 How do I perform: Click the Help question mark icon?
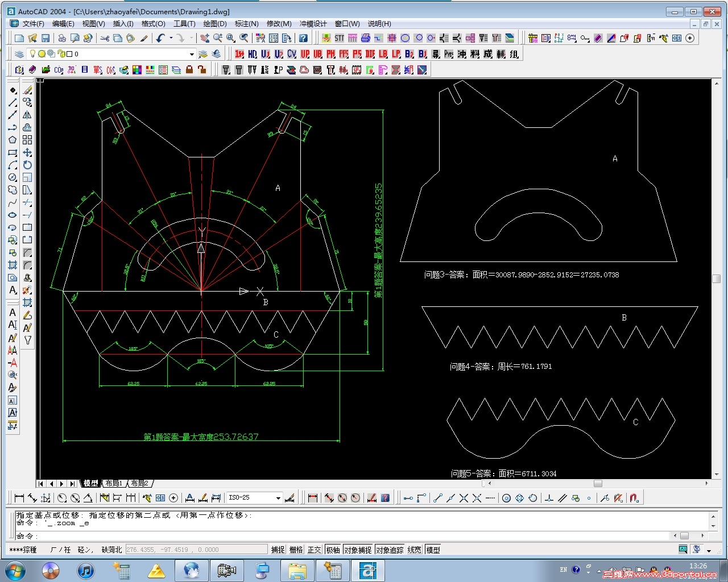click(304, 38)
